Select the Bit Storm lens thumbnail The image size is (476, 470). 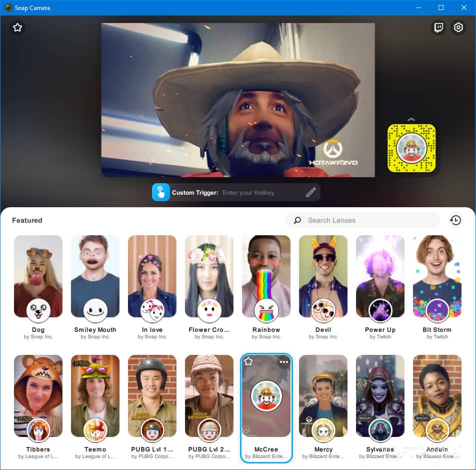click(437, 276)
